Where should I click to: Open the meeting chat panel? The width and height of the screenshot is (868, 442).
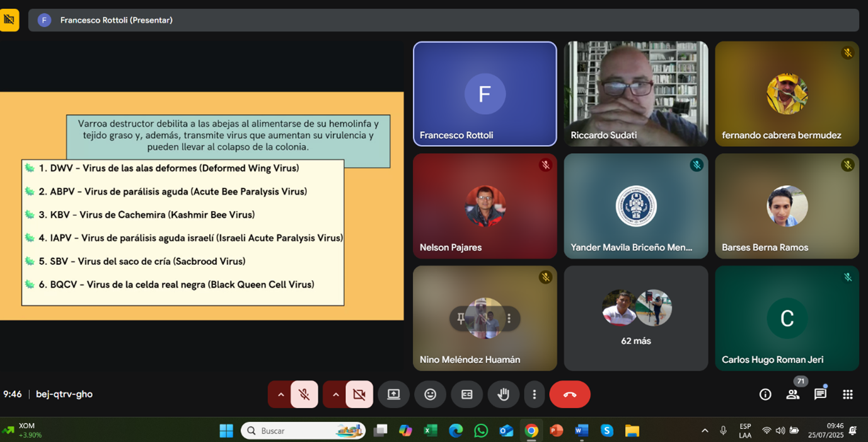pos(820,394)
